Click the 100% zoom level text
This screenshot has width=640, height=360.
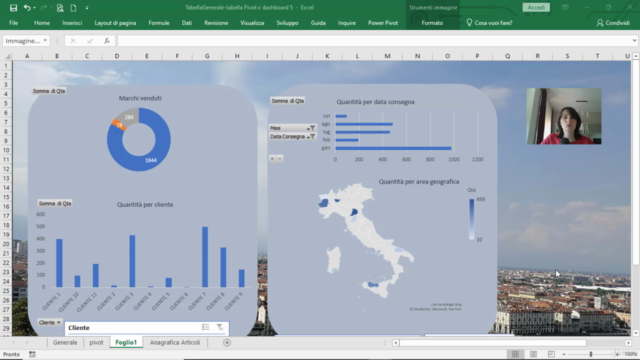[631, 354]
